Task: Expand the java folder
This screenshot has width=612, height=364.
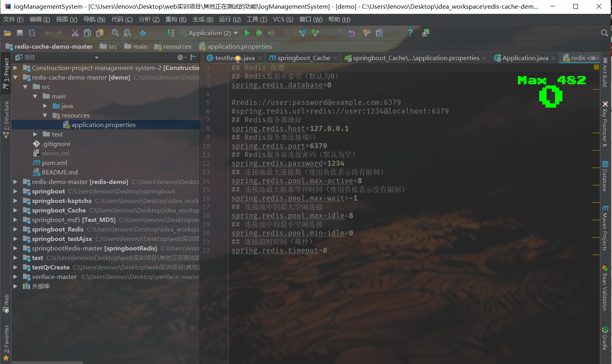Action: (x=45, y=106)
